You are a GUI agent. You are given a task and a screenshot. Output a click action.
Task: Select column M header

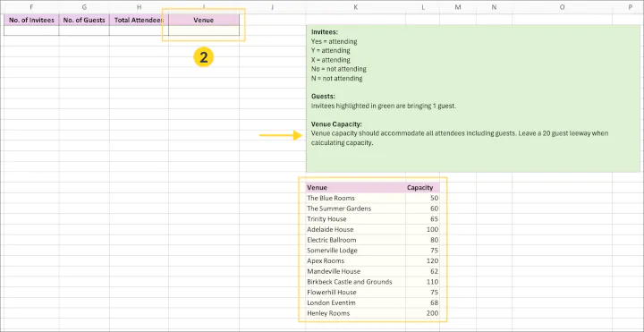tap(458, 7)
